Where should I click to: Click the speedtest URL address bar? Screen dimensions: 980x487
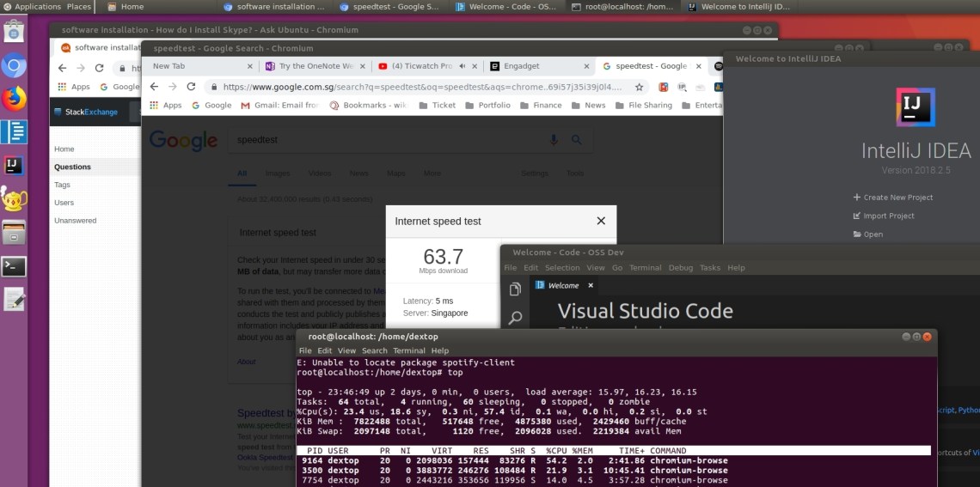click(x=423, y=88)
